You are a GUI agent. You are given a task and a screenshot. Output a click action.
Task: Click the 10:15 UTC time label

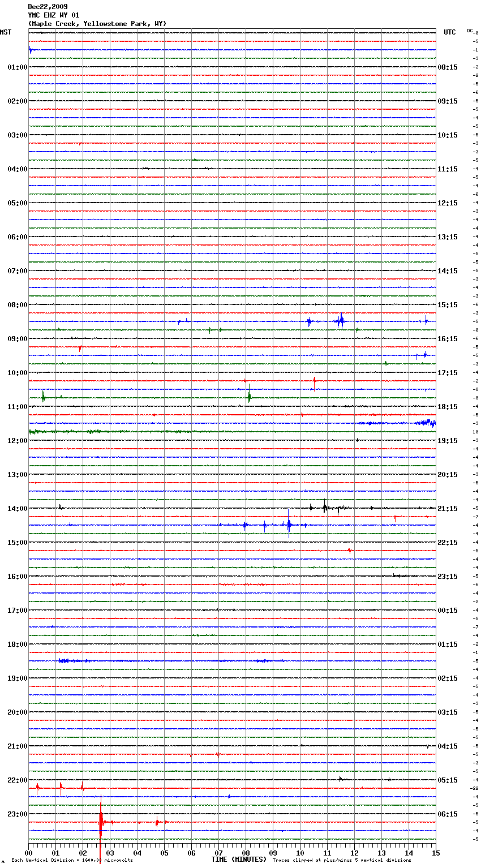(x=448, y=135)
